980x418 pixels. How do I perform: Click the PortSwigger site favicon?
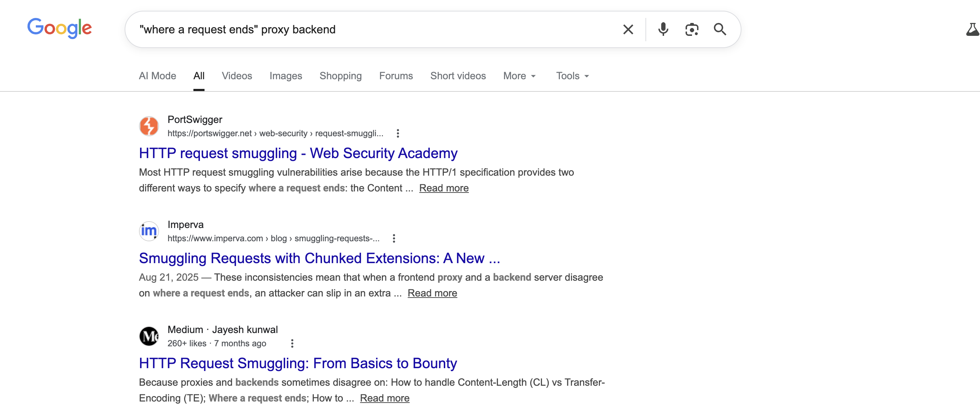point(149,126)
